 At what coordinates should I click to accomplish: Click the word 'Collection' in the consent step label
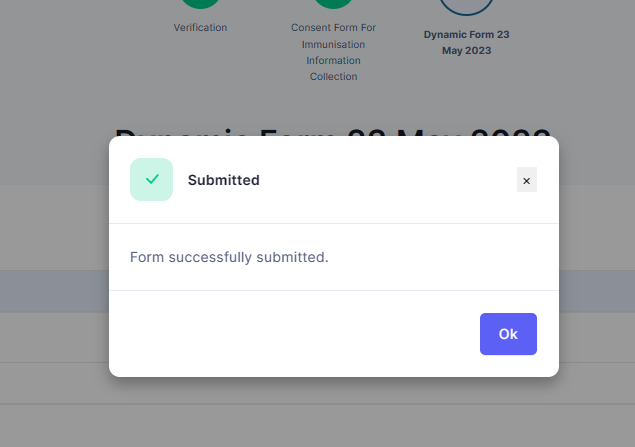coord(333,77)
